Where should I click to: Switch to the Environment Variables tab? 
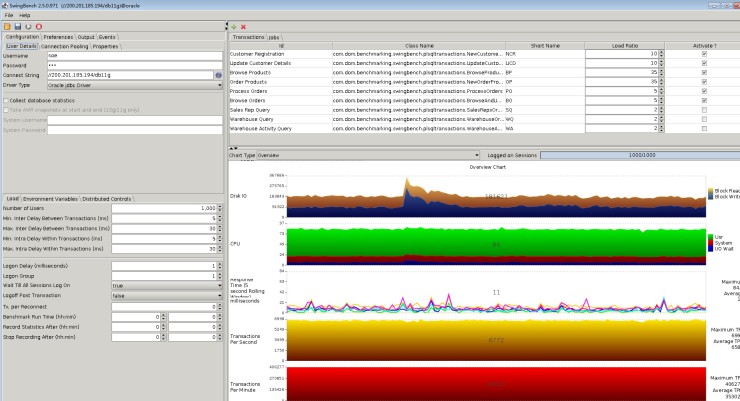click(50, 199)
